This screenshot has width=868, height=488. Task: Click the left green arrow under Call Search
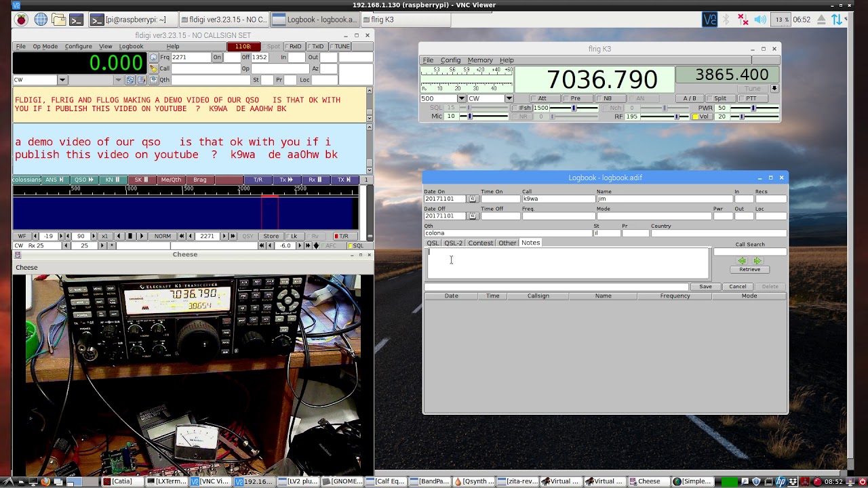(x=742, y=261)
